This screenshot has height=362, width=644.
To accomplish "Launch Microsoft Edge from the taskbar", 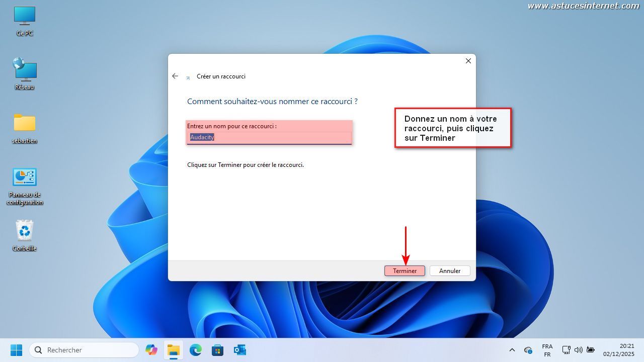I will (195, 350).
